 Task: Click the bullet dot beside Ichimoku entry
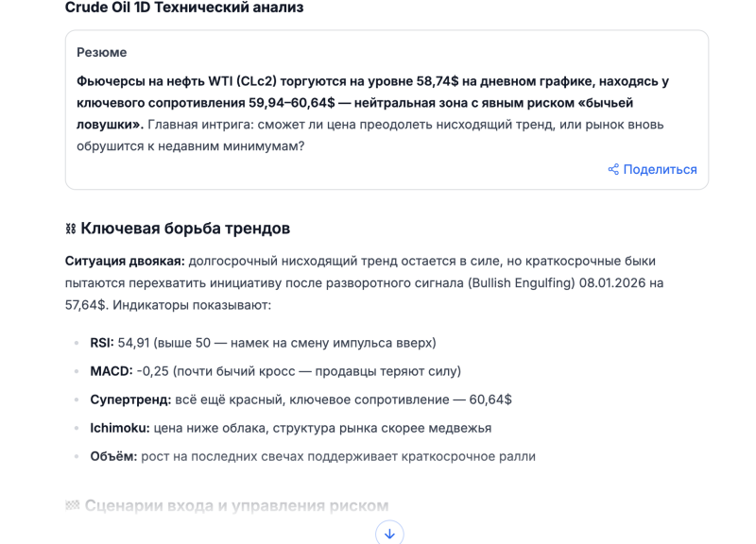77,429
